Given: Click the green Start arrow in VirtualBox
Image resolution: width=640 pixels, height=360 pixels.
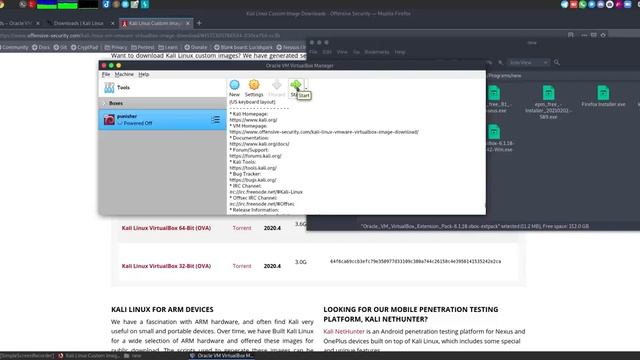Looking at the screenshot, I should (296, 86).
